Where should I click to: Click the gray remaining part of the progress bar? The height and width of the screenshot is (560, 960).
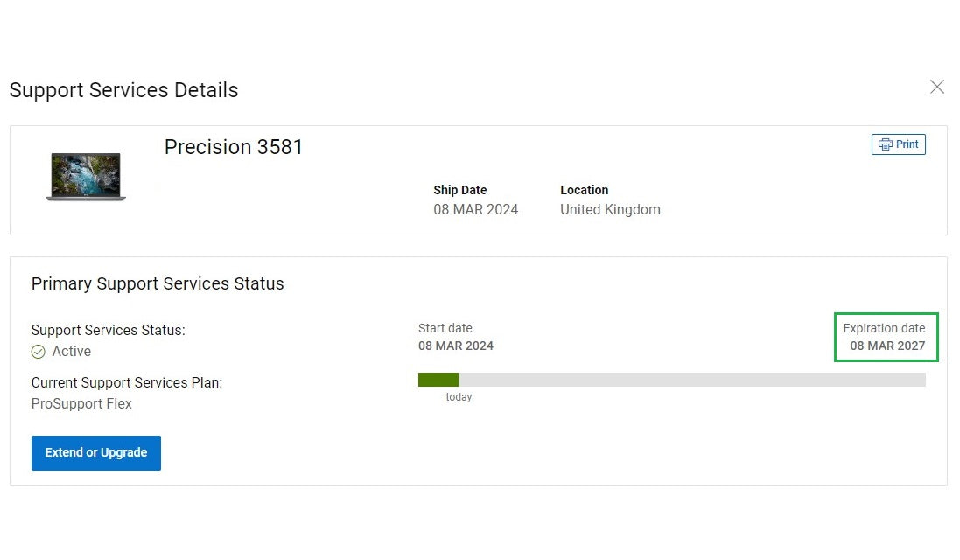[691, 380]
